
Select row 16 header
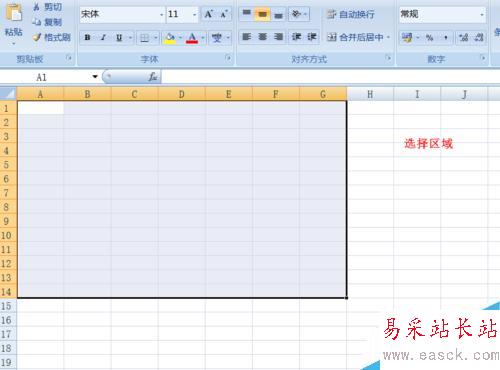8,320
